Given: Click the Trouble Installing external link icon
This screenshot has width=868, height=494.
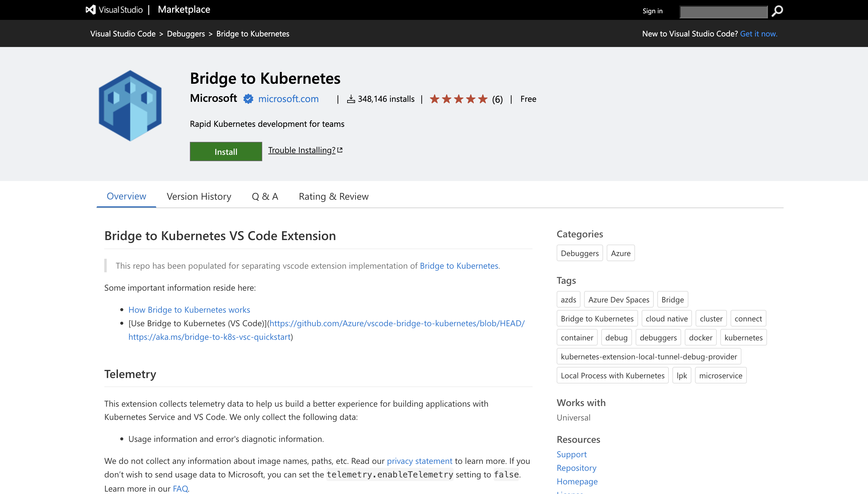Looking at the screenshot, I should pyautogui.click(x=340, y=150).
